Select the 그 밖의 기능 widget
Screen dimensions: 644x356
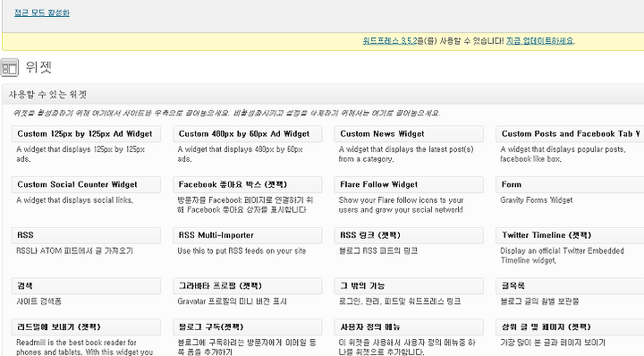[409, 286]
